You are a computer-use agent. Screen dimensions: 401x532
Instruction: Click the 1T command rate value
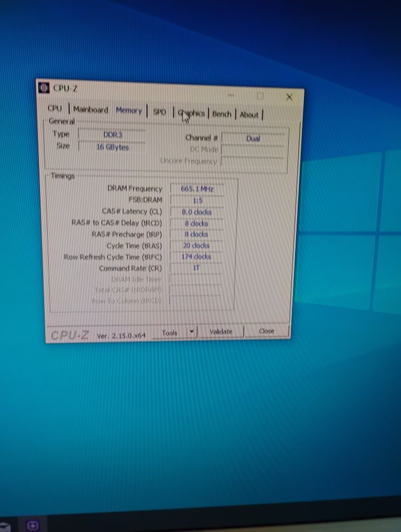click(196, 268)
